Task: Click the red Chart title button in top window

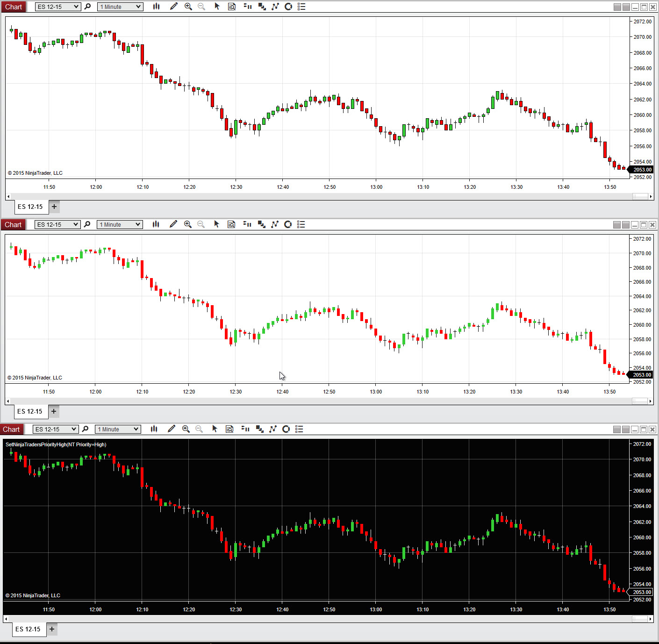Action: tap(14, 7)
